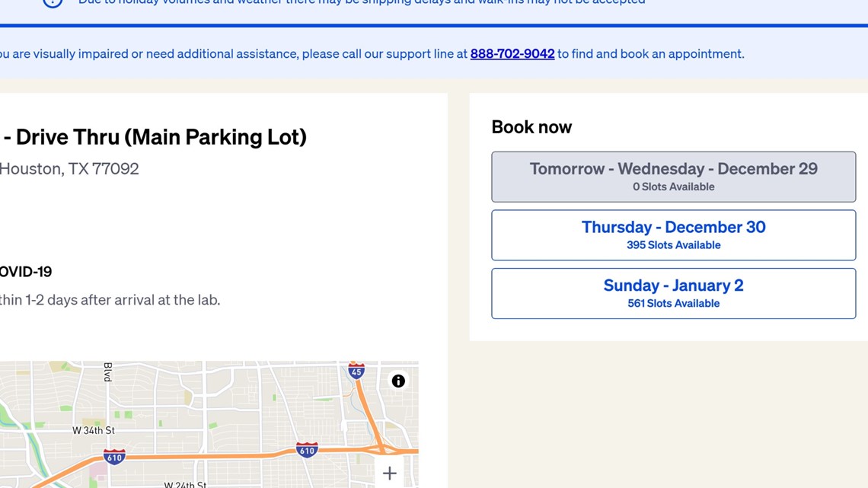The height and width of the screenshot is (488, 868).
Task: Call support line 888-702-9042 link
Action: 512,53
